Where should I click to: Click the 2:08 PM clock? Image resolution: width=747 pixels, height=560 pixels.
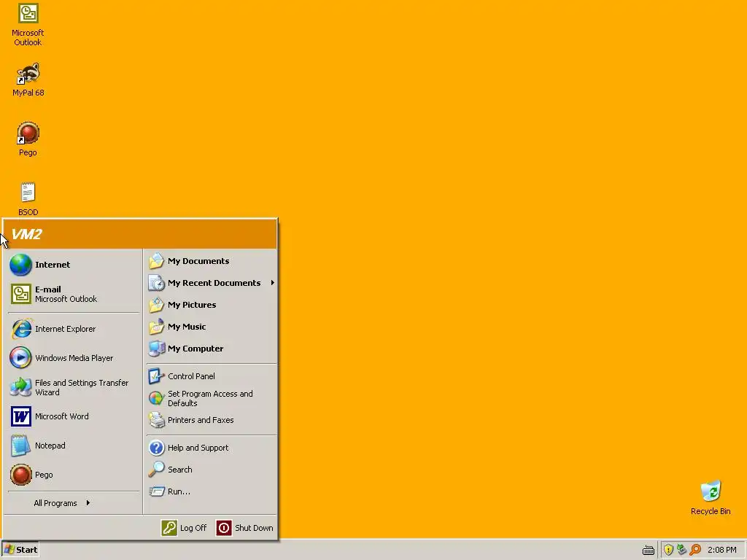point(721,550)
